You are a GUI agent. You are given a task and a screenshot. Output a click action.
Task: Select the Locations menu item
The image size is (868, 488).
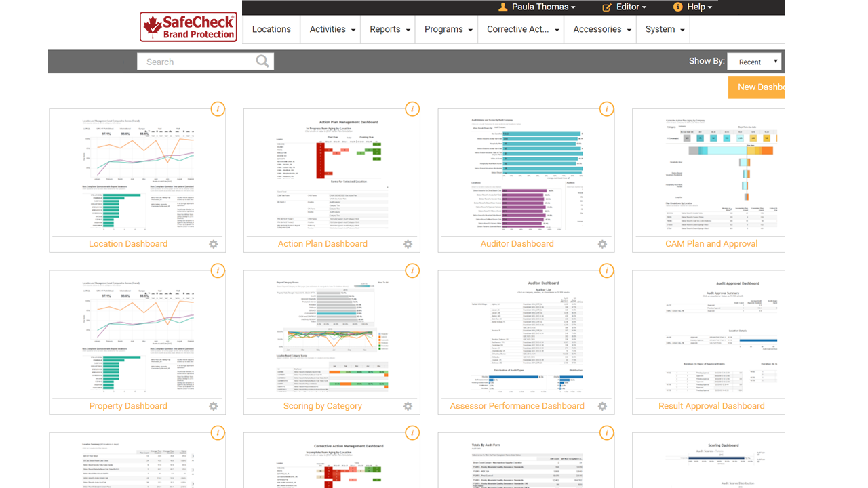point(271,29)
